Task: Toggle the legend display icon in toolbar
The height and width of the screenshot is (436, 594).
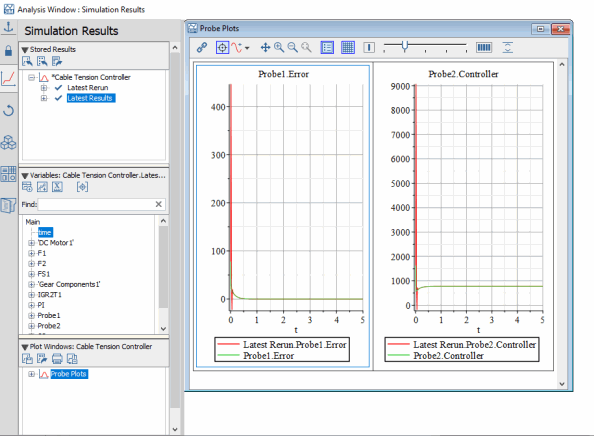Action: tap(327, 47)
